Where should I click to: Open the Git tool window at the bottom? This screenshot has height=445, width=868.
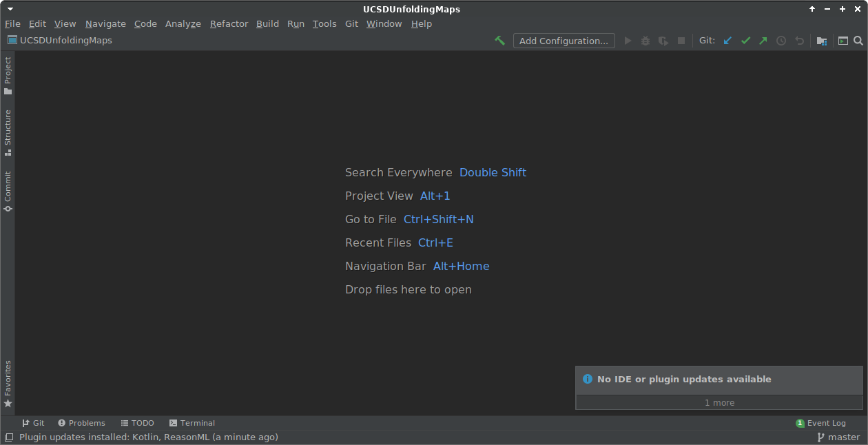coord(33,423)
